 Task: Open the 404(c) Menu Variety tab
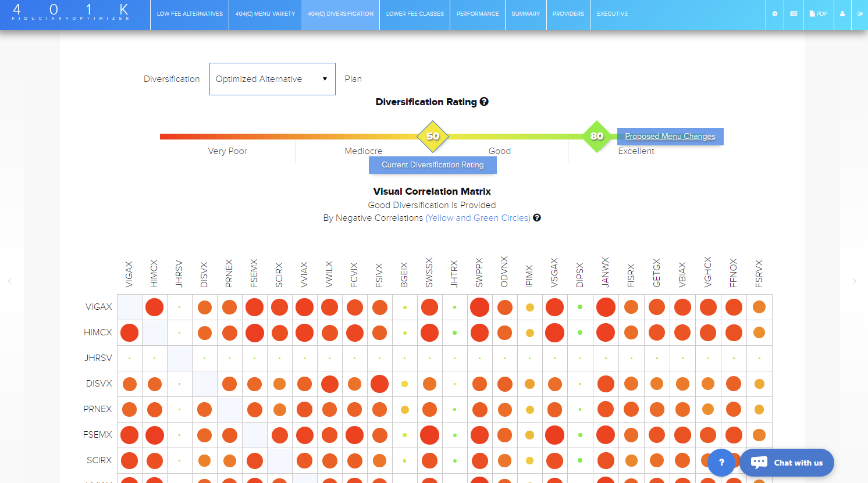[265, 14]
